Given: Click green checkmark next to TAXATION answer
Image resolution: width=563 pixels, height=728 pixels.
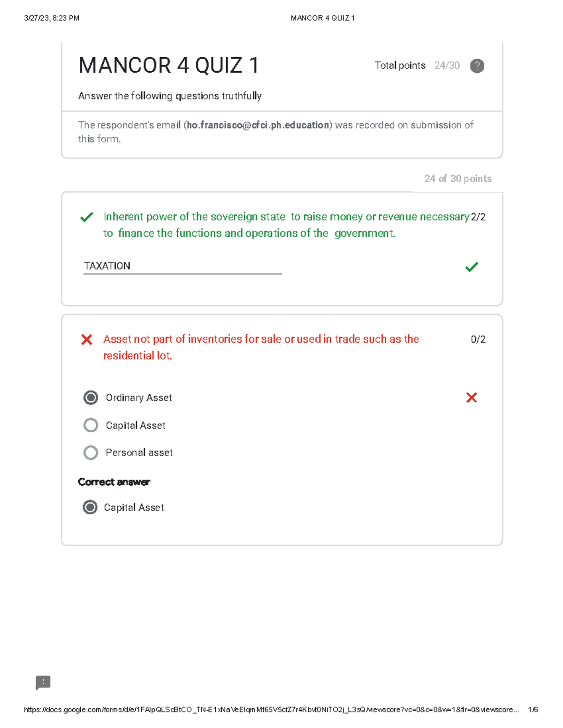Looking at the screenshot, I should click(472, 267).
